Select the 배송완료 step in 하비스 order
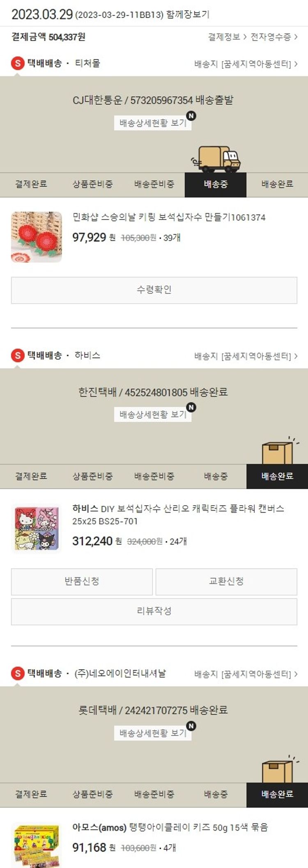 tap(277, 476)
